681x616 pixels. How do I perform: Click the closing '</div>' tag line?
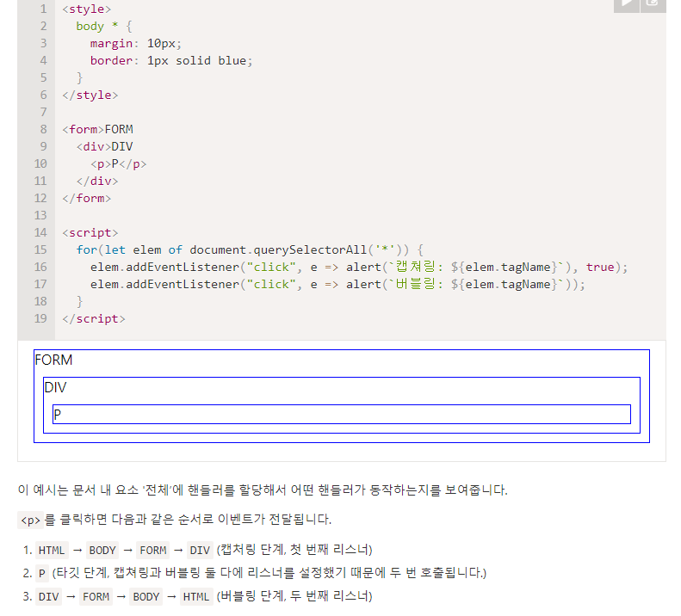click(x=97, y=181)
